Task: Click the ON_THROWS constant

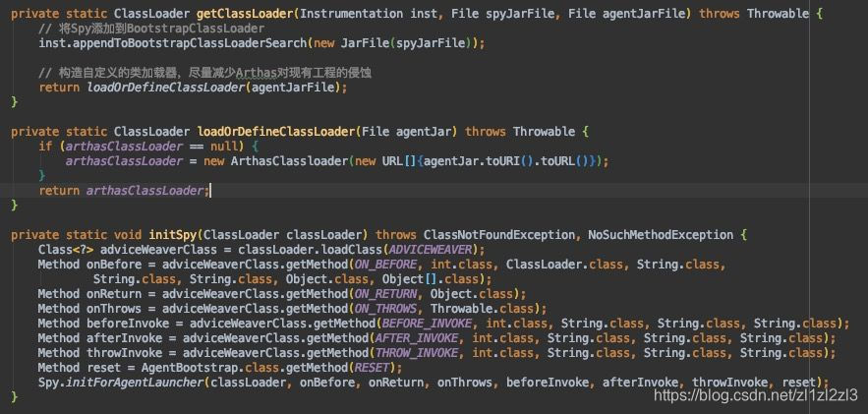Action: click(385, 308)
